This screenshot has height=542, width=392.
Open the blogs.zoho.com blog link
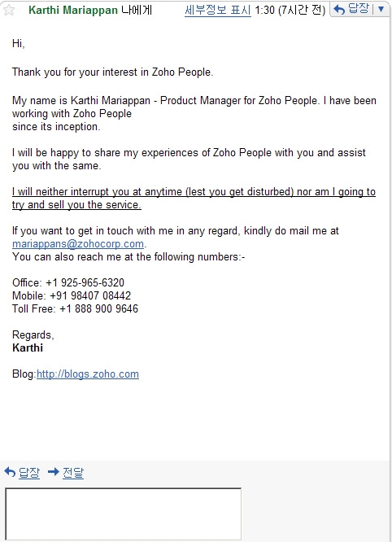point(88,374)
